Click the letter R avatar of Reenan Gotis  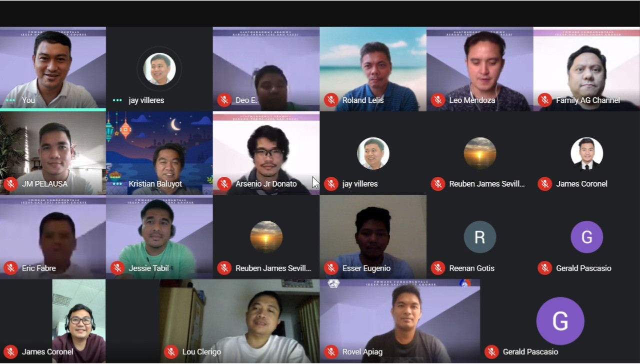point(480,237)
